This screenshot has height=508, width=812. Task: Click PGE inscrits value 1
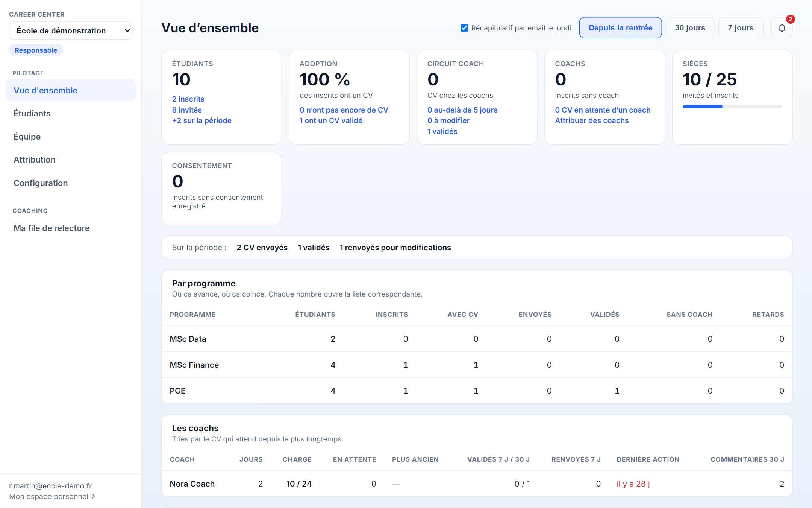[405, 391]
